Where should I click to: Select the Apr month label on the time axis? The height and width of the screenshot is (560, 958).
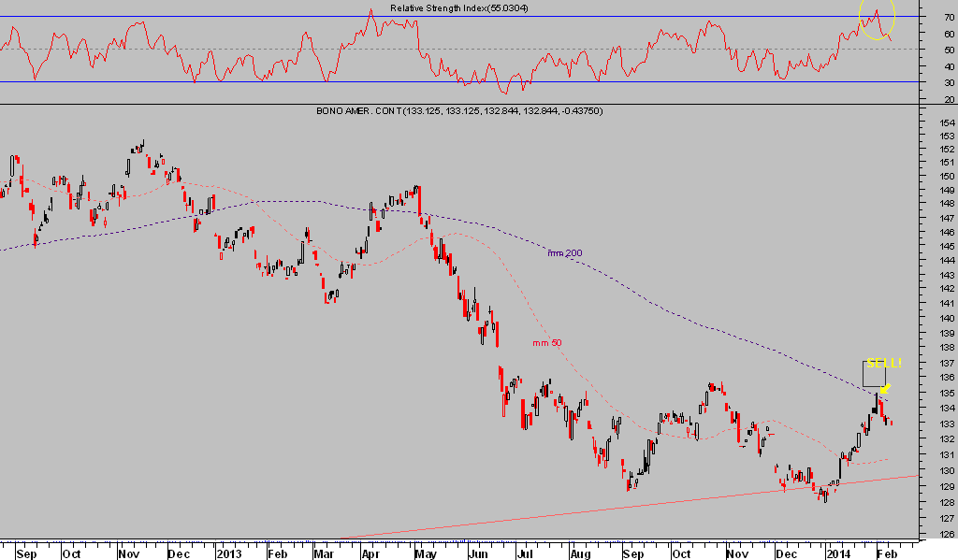point(372,553)
